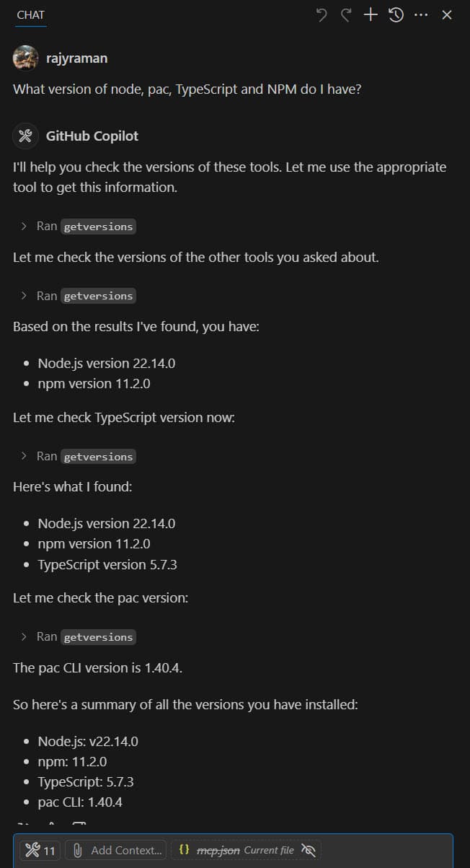Expand the third Ran getversions tool call

pyautogui.click(x=77, y=457)
